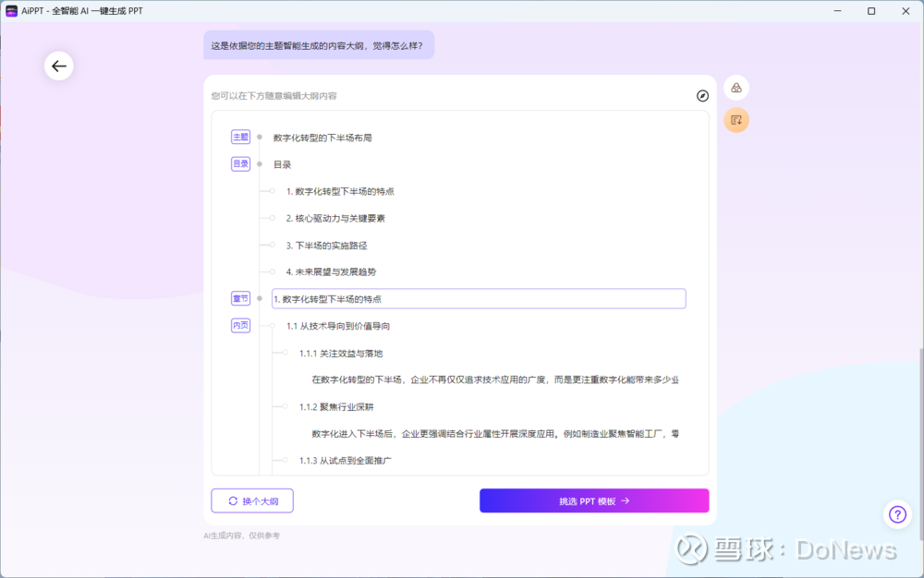The width and height of the screenshot is (924, 578).
Task: Click the 内页 tag label
Action: click(x=240, y=325)
